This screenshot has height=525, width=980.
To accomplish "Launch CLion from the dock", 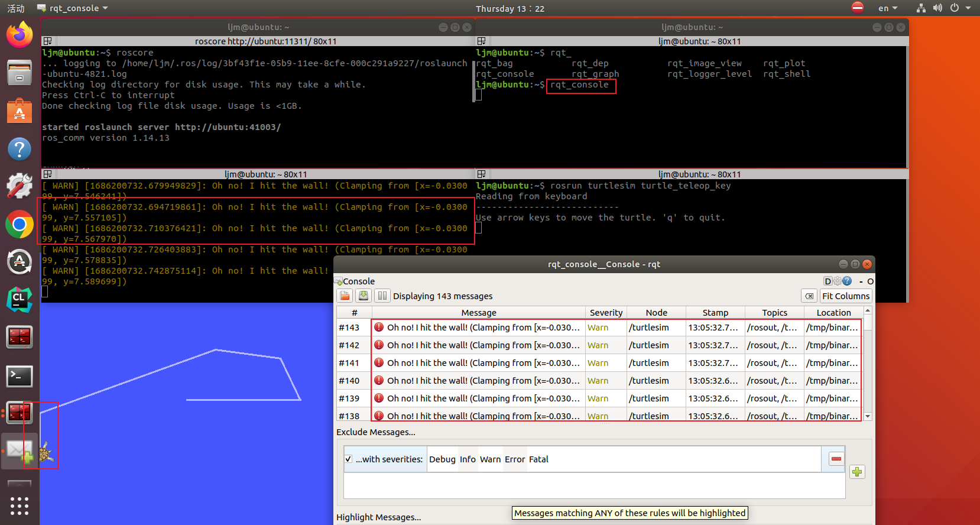I will tap(20, 300).
